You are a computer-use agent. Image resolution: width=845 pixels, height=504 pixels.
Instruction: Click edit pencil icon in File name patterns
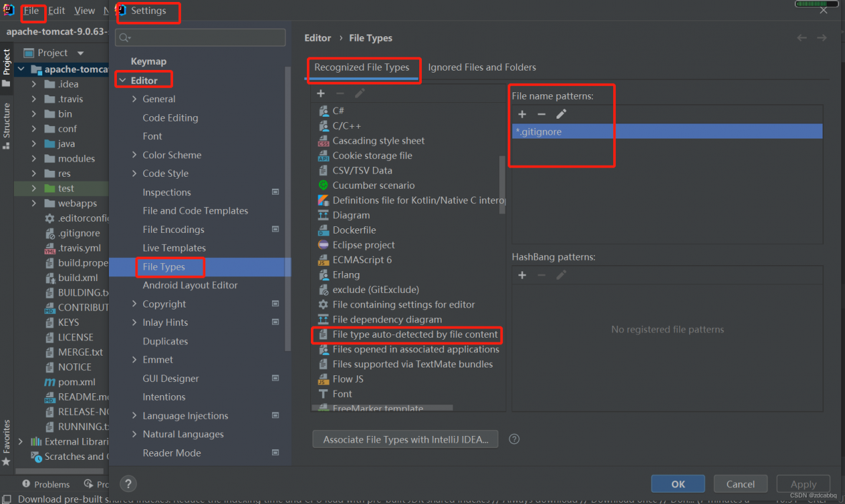click(x=561, y=114)
